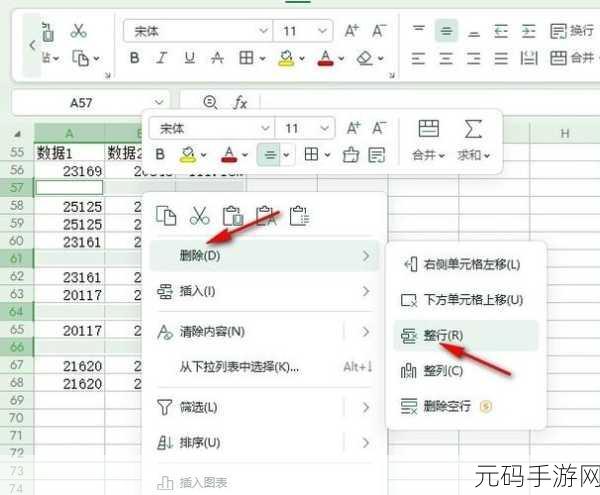Decrease font size with ribbon A- icon
The height and width of the screenshot is (495, 600).
(x=379, y=31)
